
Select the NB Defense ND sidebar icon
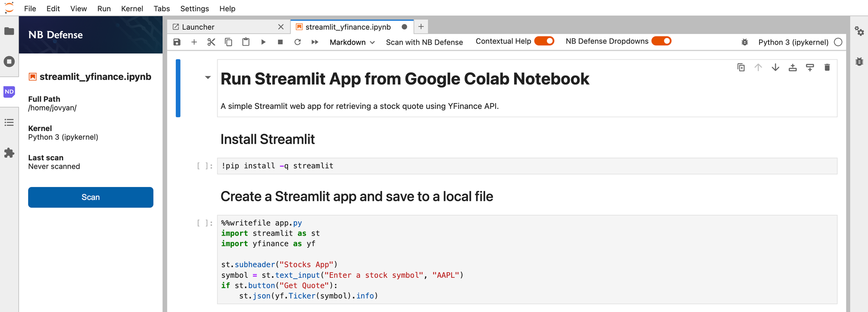[9, 92]
